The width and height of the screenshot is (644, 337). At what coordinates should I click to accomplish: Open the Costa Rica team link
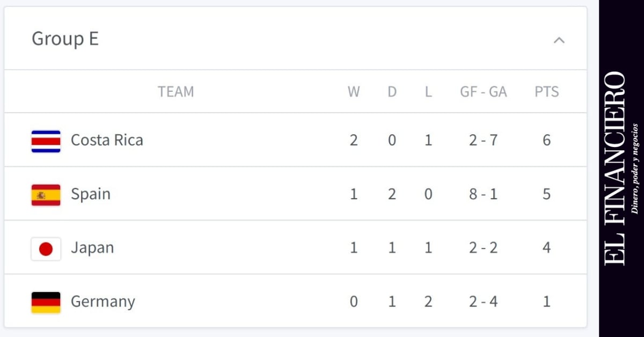tap(107, 141)
